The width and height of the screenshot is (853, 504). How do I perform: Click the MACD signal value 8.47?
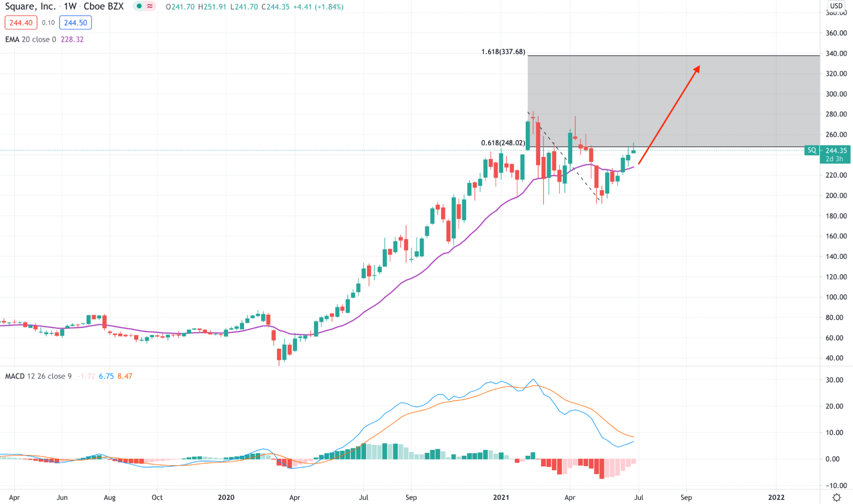pos(125,376)
